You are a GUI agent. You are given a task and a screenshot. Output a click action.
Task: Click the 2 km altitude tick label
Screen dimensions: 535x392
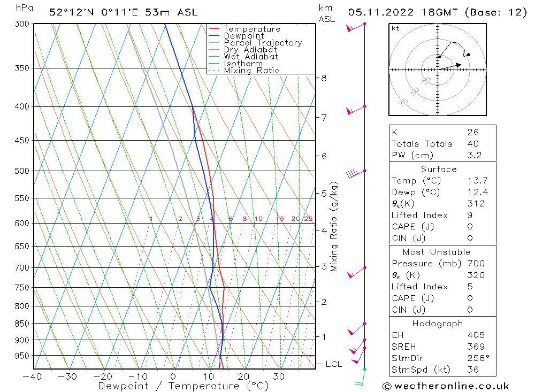coord(324,302)
